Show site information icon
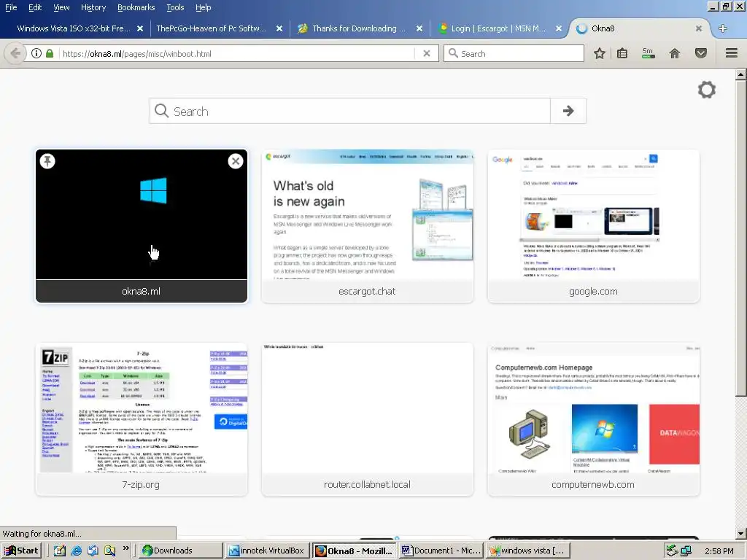 (x=36, y=53)
